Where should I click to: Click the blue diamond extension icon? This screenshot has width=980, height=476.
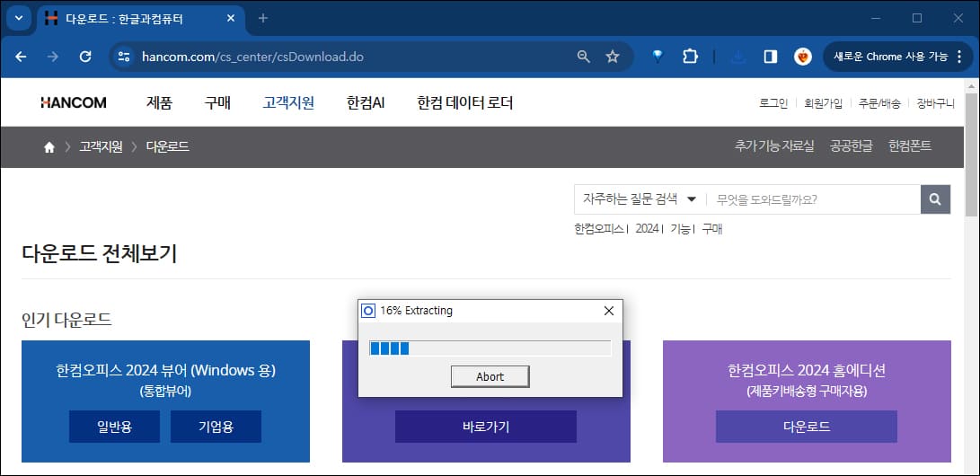click(x=658, y=57)
